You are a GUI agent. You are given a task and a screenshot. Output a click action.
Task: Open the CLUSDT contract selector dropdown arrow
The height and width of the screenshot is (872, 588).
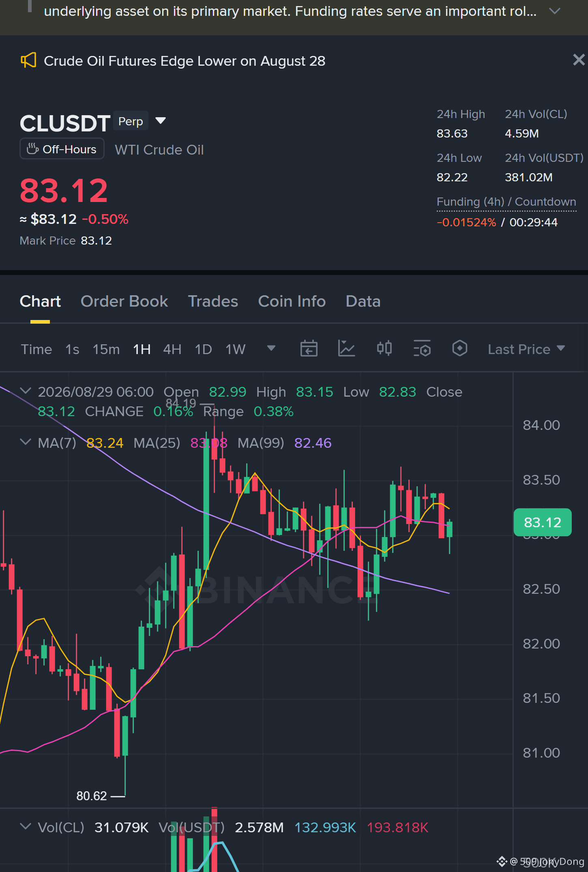pos(161,120)
